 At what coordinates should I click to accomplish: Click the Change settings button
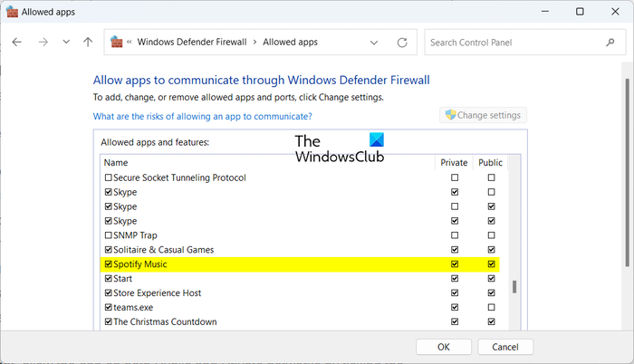[x=483, y=115]
